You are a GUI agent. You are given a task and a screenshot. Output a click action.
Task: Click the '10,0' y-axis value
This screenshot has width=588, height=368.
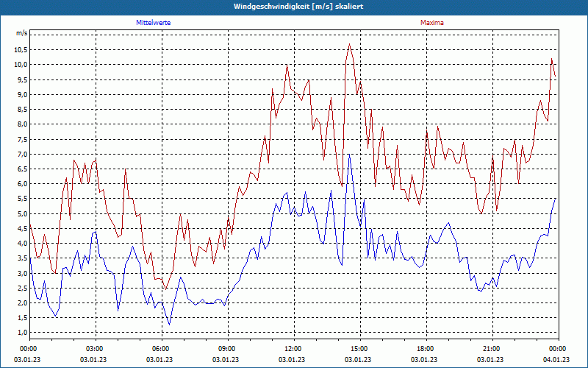coord(21,65)
